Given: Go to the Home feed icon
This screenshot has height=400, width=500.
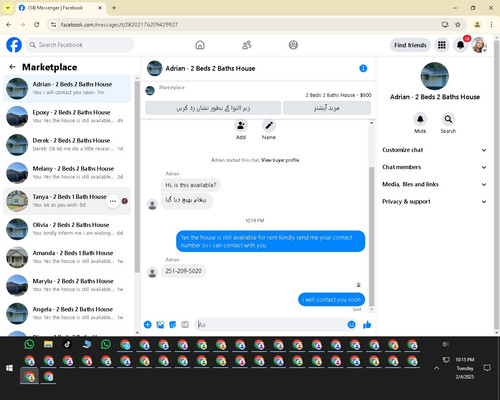Looking at the screenshot, I should tap(200, 45).
